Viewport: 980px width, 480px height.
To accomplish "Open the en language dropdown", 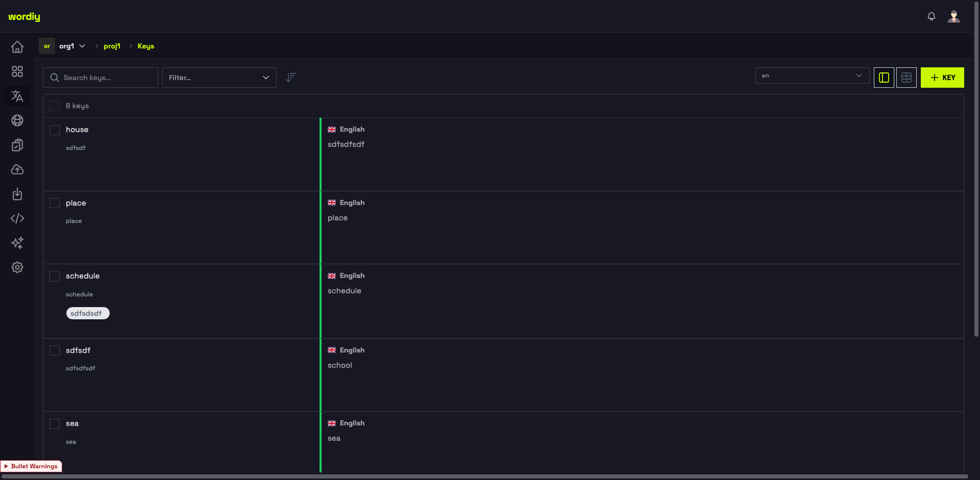I will pos(812,75).
